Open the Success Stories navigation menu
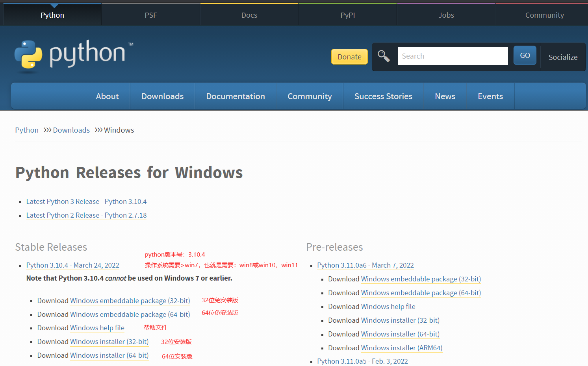Viewport: 588px width, 366px height. pos(383,96)
